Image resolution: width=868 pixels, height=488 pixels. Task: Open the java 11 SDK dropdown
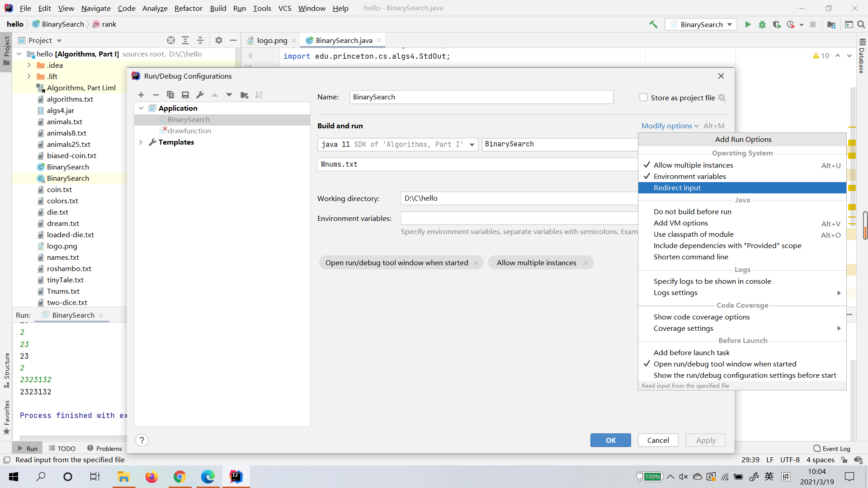472,144
